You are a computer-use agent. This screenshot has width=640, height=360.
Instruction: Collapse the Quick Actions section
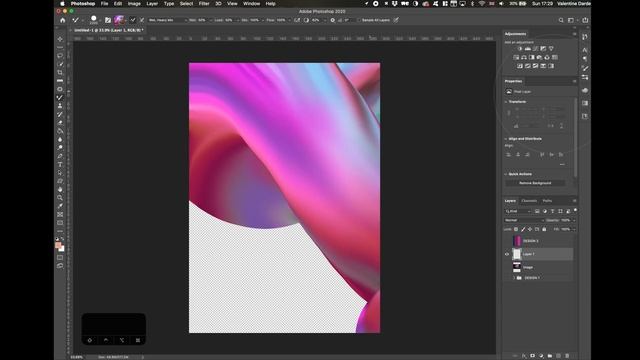(506, 174)
